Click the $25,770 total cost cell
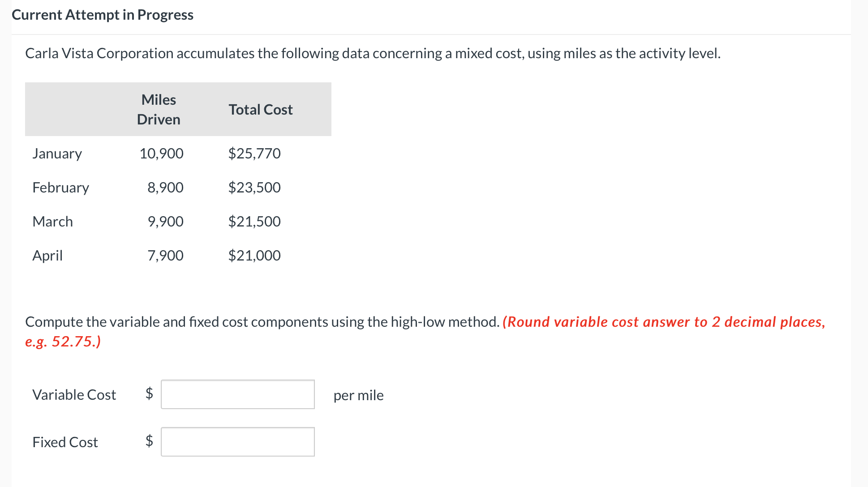Image resolution: width=868 pixels, height=487 pixels. (x=254, y=154)
